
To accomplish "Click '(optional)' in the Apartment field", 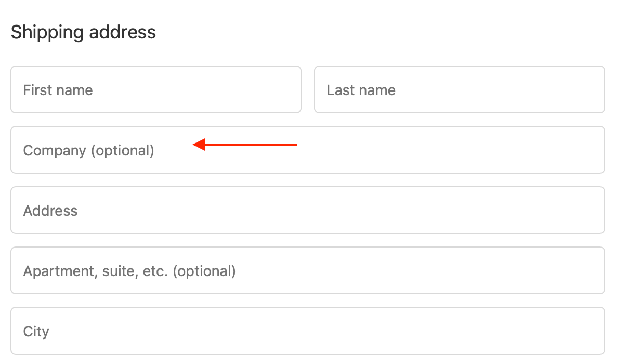I will 204,271.
